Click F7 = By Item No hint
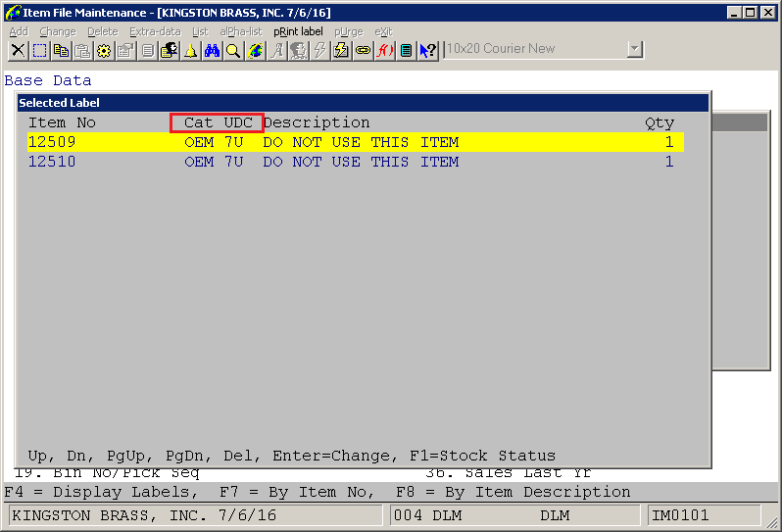 coord(297,492)
